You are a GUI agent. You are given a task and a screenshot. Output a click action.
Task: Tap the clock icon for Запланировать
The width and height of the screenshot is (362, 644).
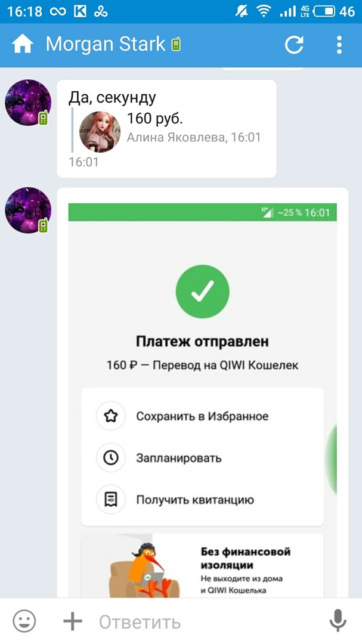point(110,457)
